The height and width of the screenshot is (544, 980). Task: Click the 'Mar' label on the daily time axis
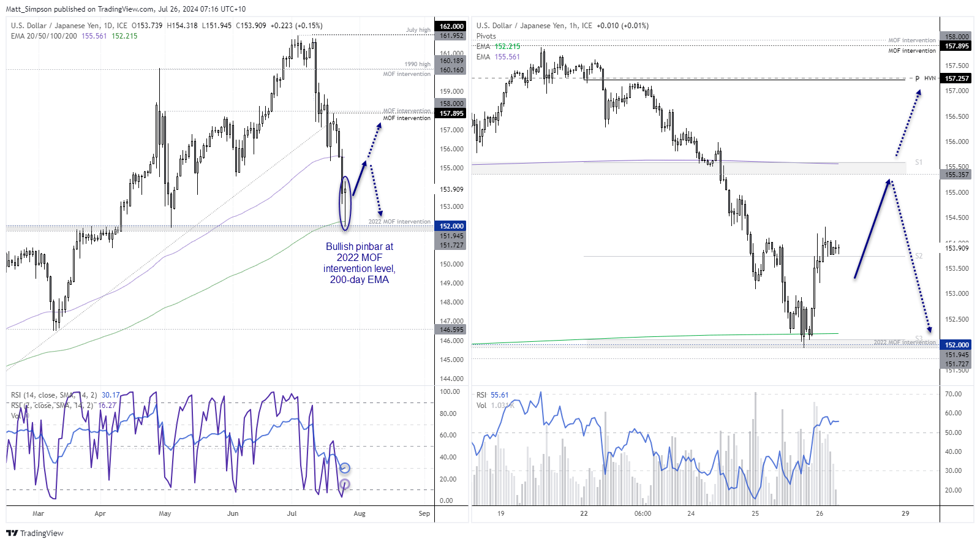click(x=38, y=513)
